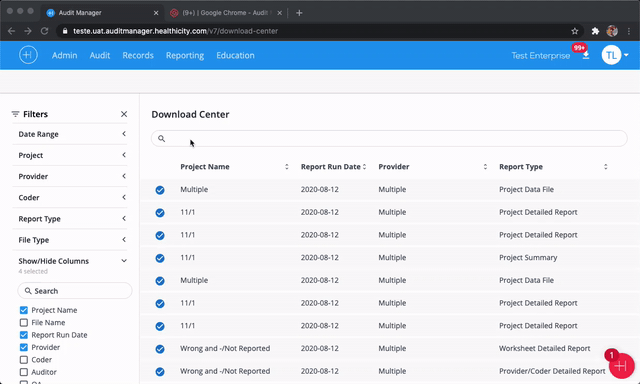The image size is (640, 384).
Task: Click the Chrome extensions puzzle icon
Action: (x=595, y=31)
